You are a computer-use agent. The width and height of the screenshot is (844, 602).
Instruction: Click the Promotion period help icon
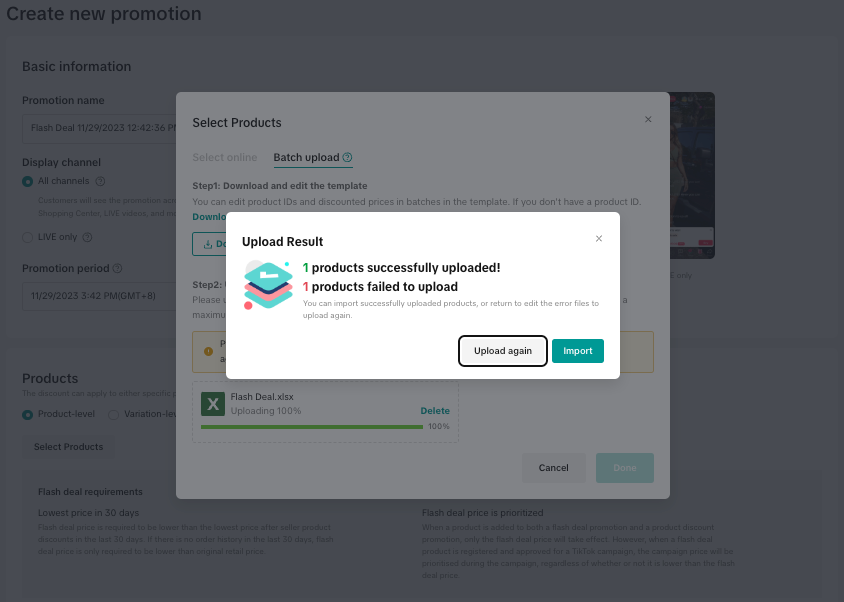(118, 268)
